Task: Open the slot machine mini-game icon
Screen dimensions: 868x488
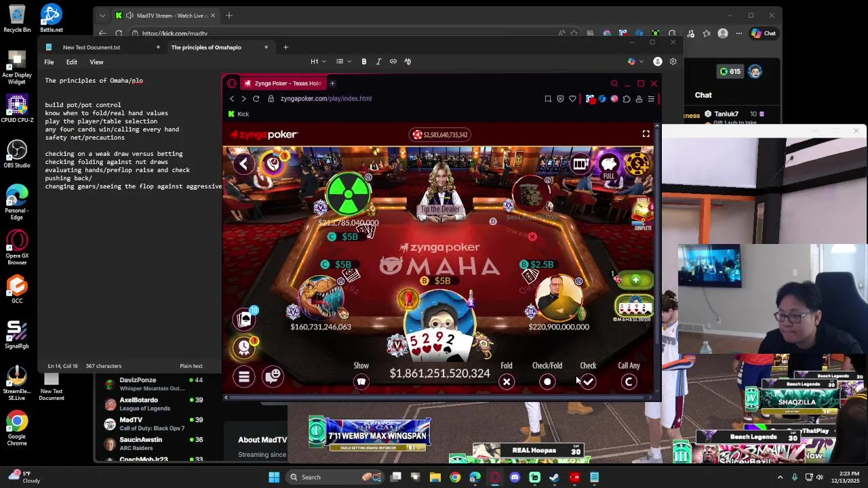Action: click(x=580, y=163)
